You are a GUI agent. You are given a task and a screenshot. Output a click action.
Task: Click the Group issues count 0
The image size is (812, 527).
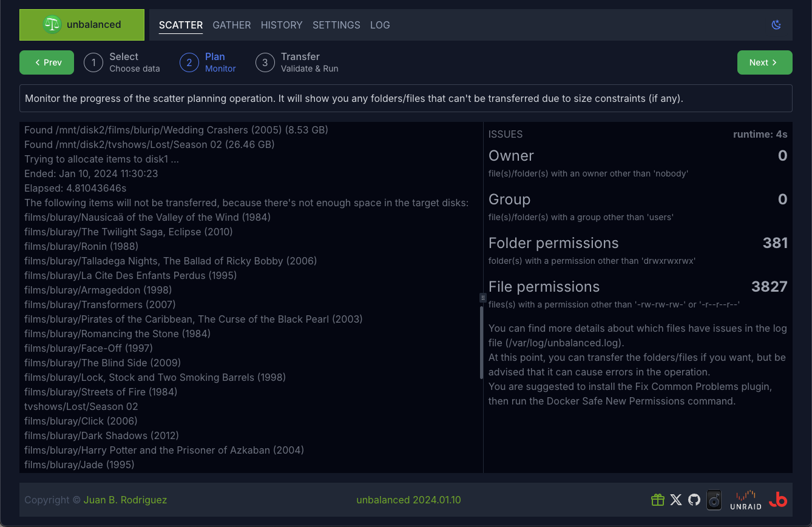783,200
